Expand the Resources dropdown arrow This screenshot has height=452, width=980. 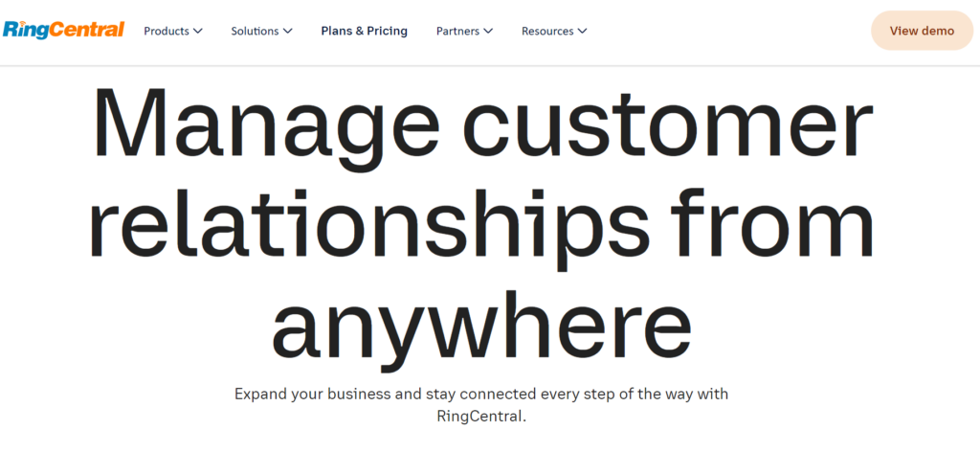tap(582, 31)
